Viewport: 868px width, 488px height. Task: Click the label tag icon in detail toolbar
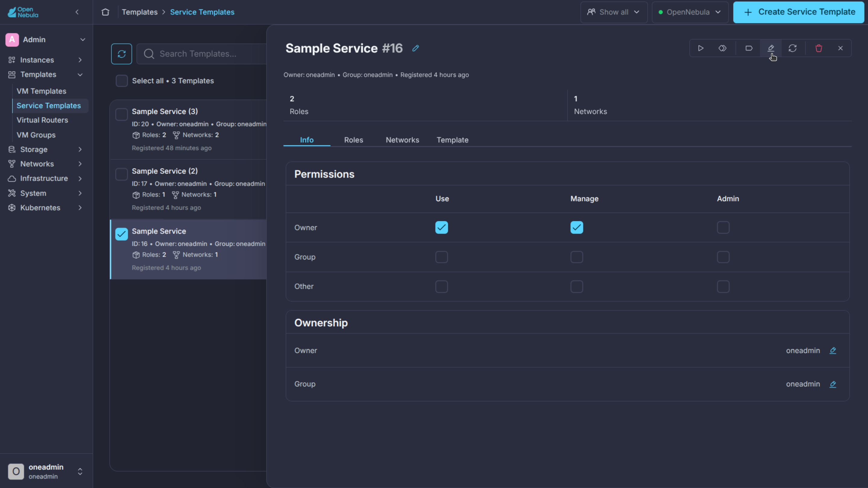(749, 48)
